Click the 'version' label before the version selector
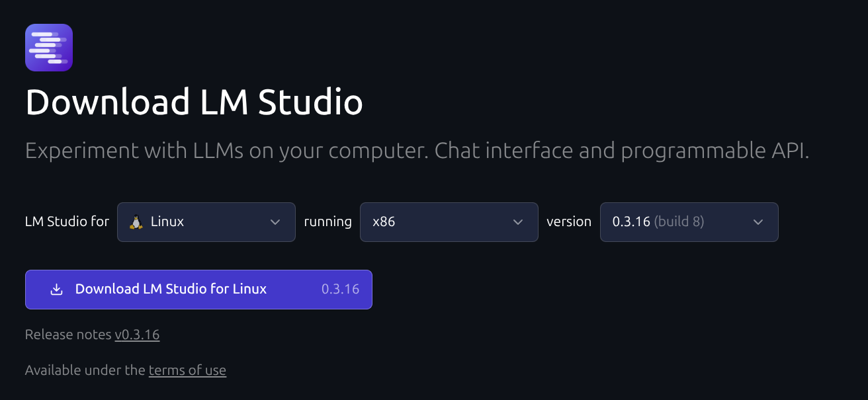This screenshot has height=400, width=868. (569, 221)
